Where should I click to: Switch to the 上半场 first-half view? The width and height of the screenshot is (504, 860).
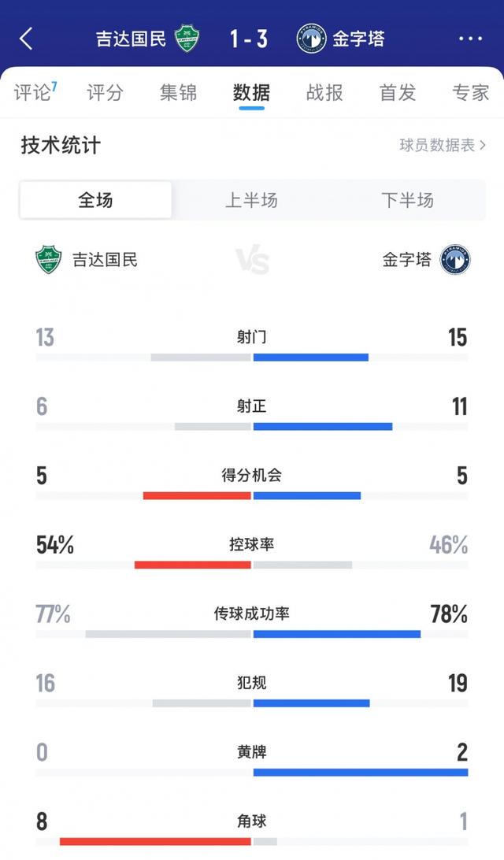click(x=254, y=200)
